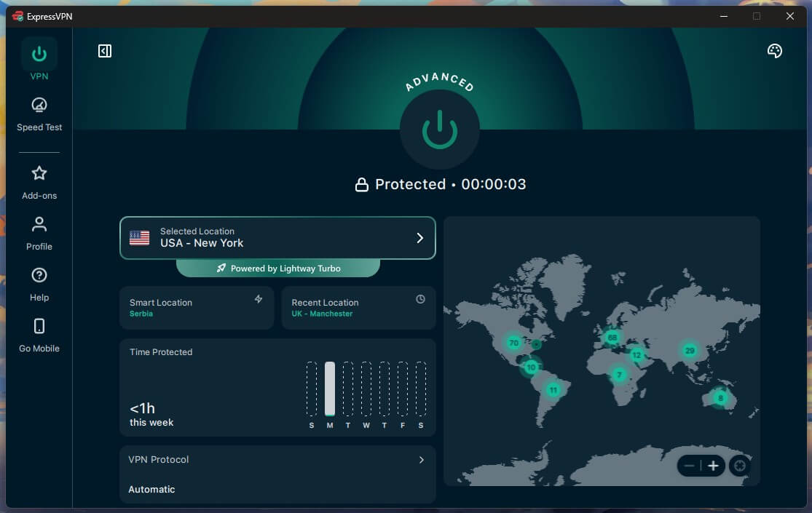
Task: Click clock icon on Recent Location
Action: tap(420, 298)
